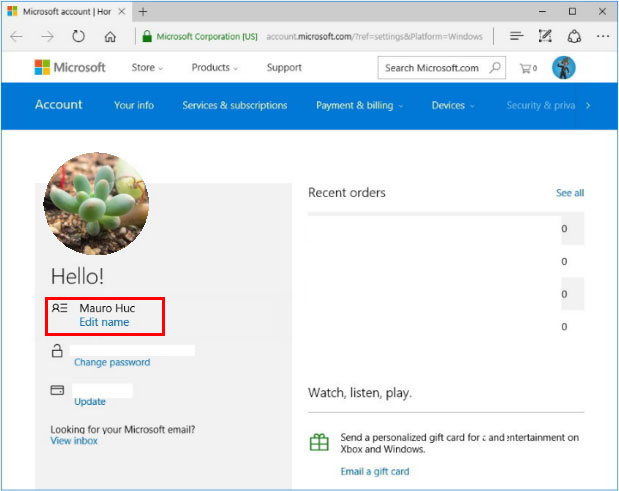Viewport: 619px width, 491px height.
Task: Open Services & subscriptions tab
Action: [234, 105]
